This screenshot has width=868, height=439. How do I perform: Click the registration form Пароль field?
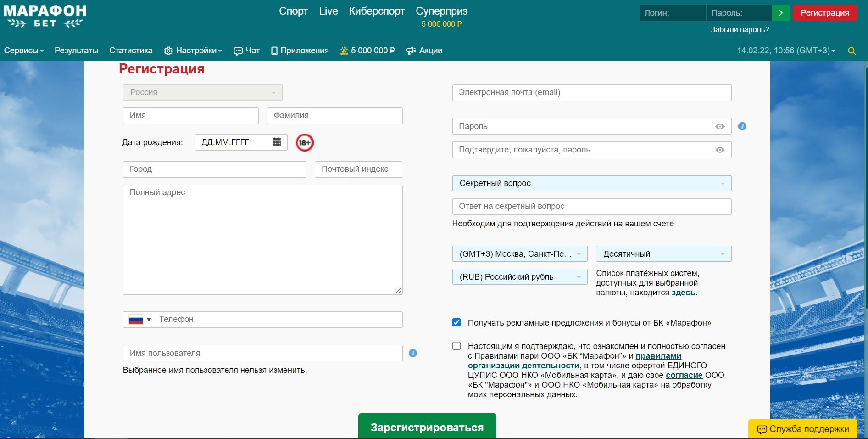(592, 127)
